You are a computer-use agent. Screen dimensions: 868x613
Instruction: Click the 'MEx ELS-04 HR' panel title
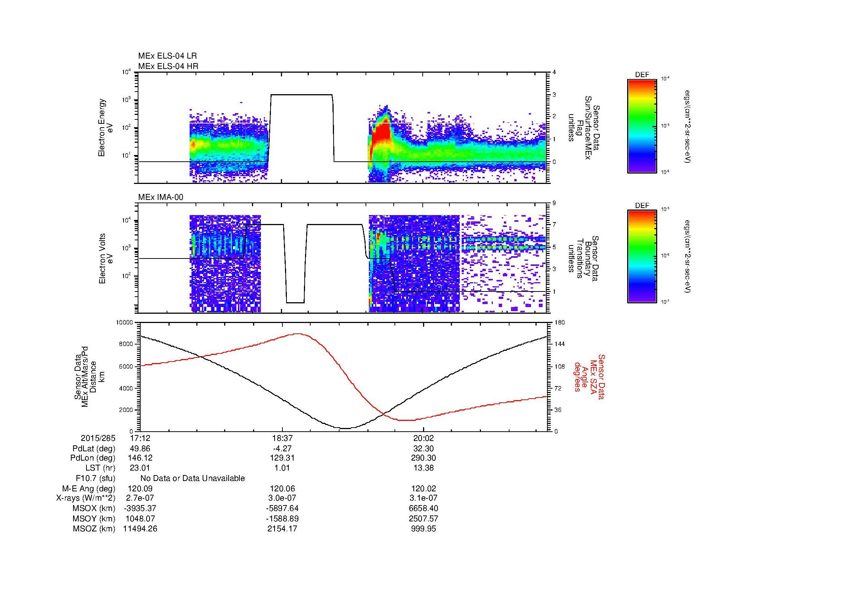[x=168, y=66]
